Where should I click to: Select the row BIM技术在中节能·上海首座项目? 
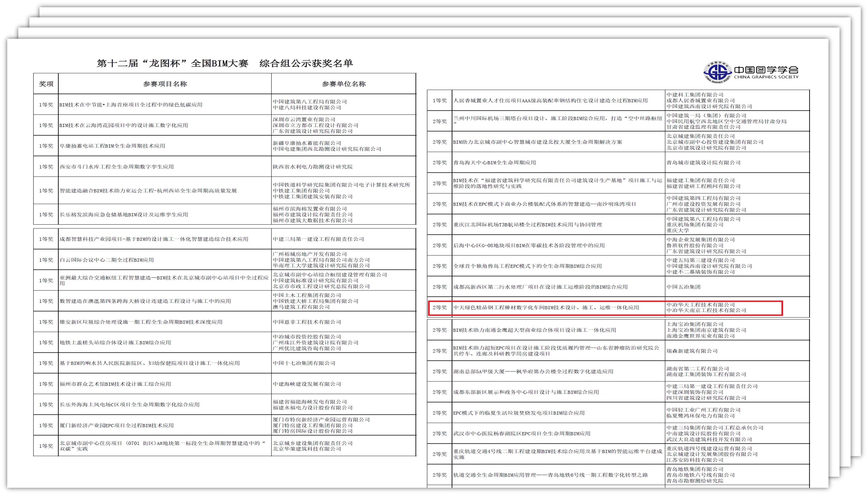click(224, 104)
